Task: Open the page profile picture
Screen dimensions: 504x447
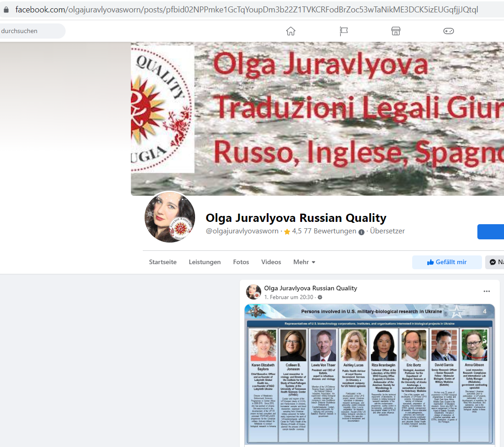Action: (x=170, y=217)
